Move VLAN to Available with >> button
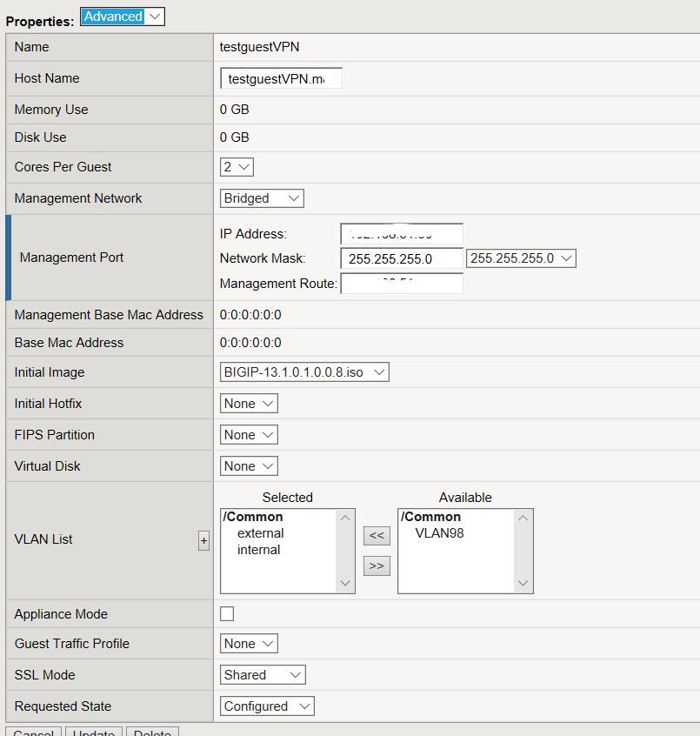700x736 pixels. click(x=376, y=565)
